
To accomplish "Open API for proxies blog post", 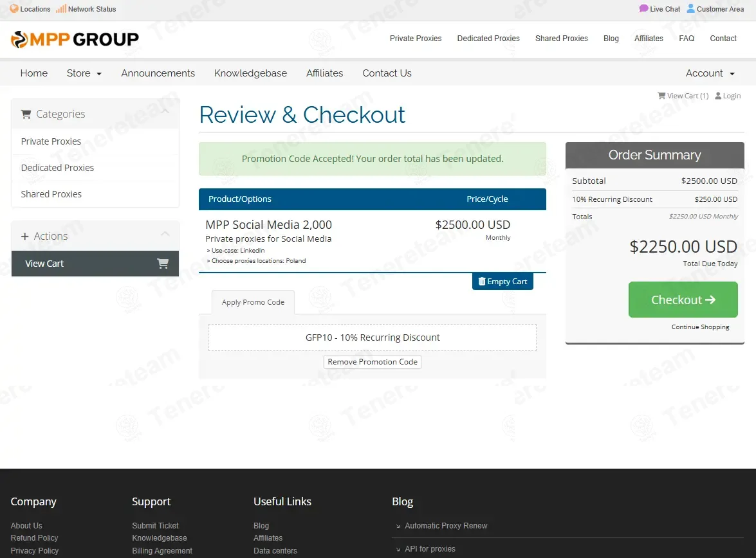I will point(430,548).
